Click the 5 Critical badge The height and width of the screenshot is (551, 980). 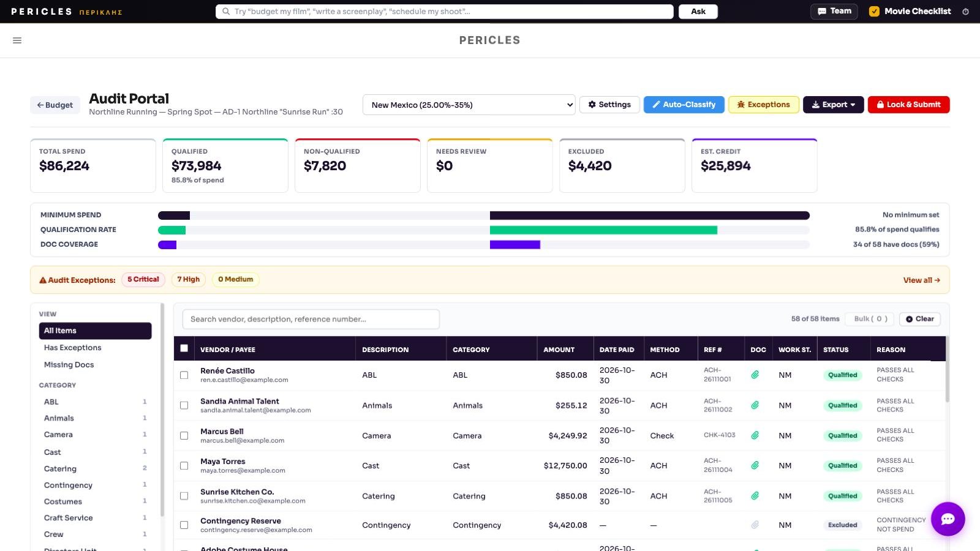coord(143,280)
